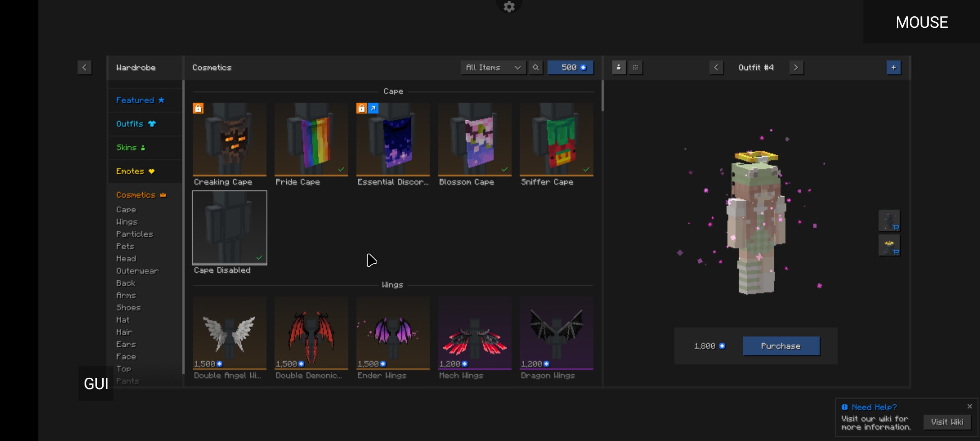Open the settings gear at top of screen
The image size is (980, 441).
[509, 7]
